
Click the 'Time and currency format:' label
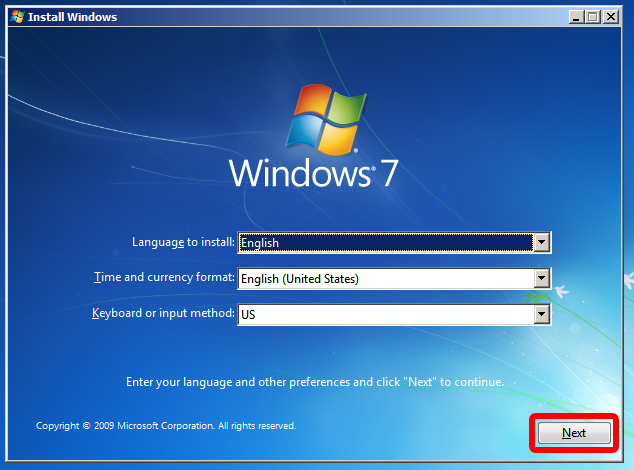(164, 277)
